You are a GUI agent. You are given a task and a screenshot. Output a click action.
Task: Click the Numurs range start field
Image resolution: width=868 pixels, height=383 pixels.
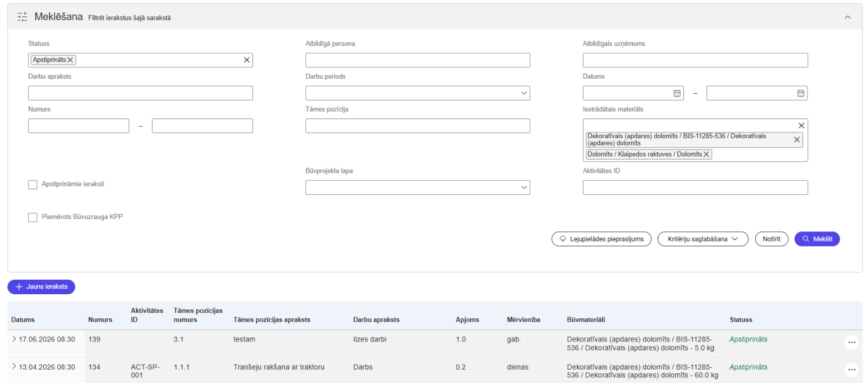click(79, 126)
